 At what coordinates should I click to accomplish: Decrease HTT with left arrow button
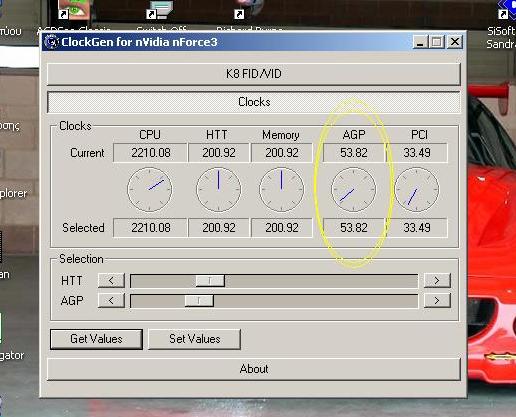coord(111,281)
